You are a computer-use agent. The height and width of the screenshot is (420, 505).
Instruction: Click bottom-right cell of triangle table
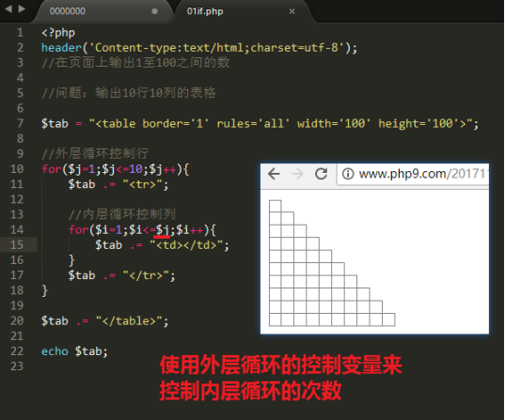point(388,319)
